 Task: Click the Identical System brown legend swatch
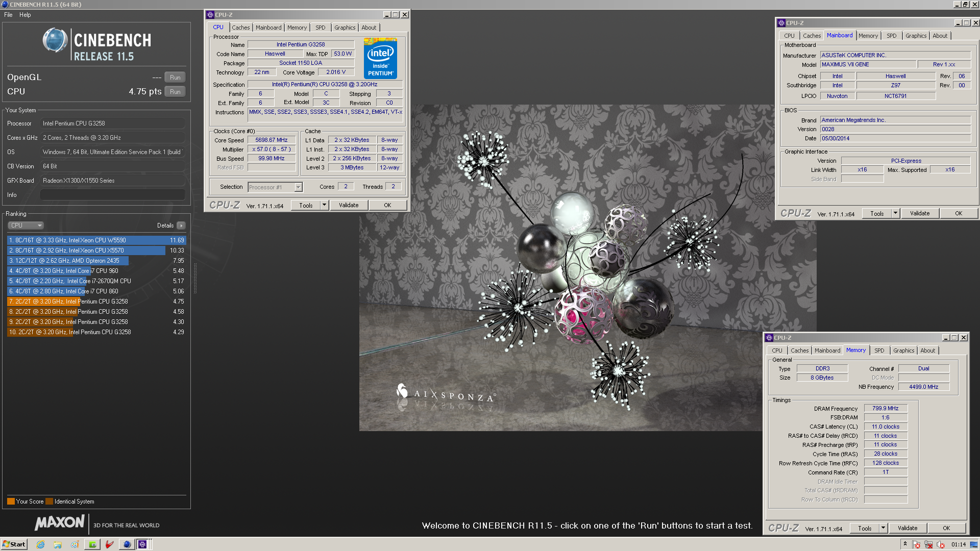(49, 502)
